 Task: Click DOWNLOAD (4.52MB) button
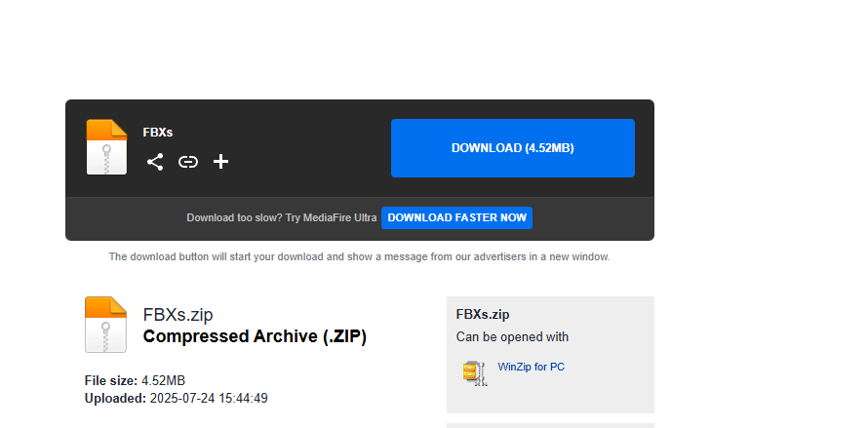pos(513,148)
